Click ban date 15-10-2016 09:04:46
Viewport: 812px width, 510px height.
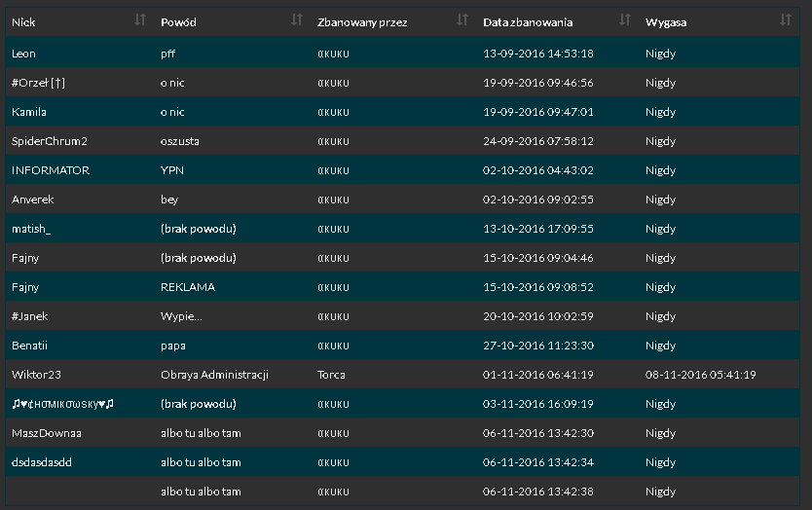(x=538, y=258)
